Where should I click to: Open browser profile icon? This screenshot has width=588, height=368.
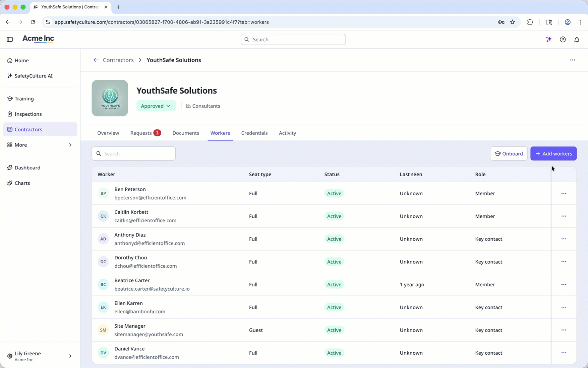pyautogui.click(x=568, y=22)
